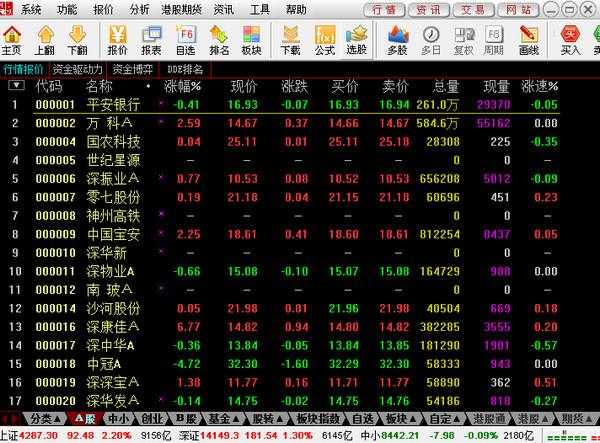Click the 主页 home icon
Viewport: 600px width, 443px height.
coord(12,40)
